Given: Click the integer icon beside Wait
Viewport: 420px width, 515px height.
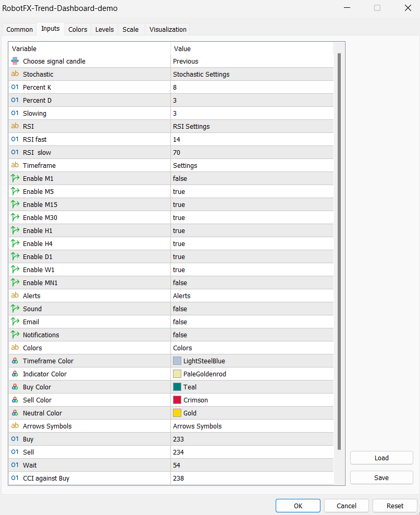Looking at the screenshot, I should pos(15,465).
